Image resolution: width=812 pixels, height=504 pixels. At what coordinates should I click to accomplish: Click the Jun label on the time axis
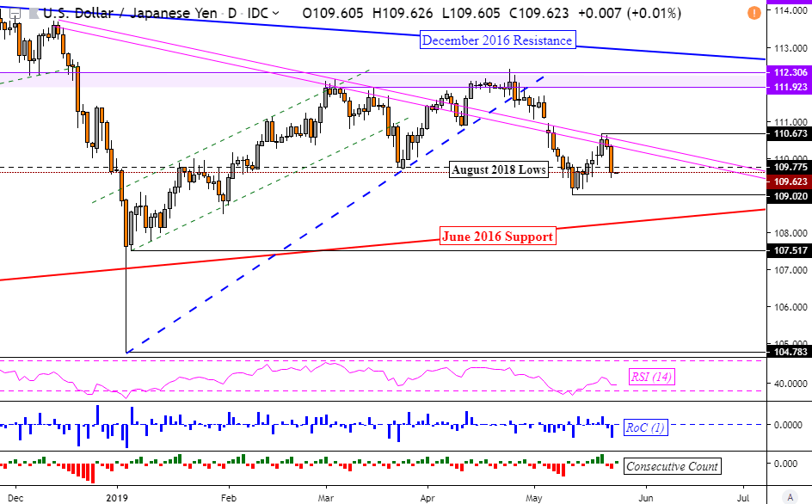[x=646, y=498]
